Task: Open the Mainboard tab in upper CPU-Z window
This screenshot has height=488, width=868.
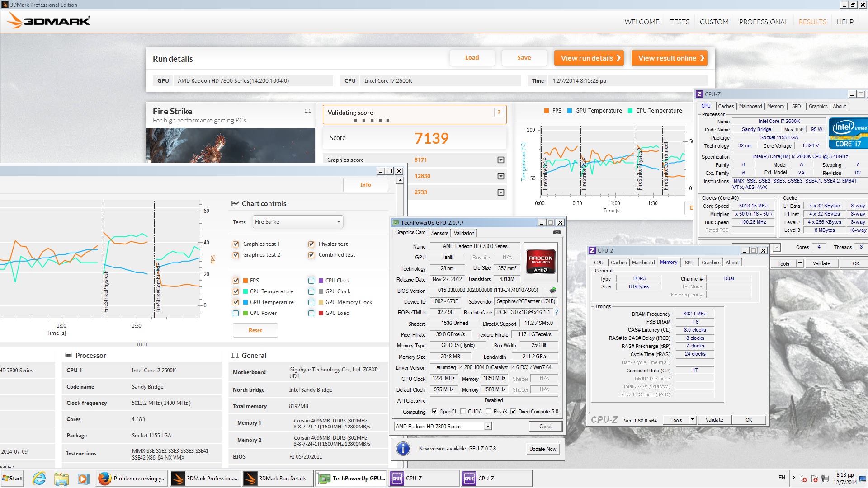Action: point(750,106)
